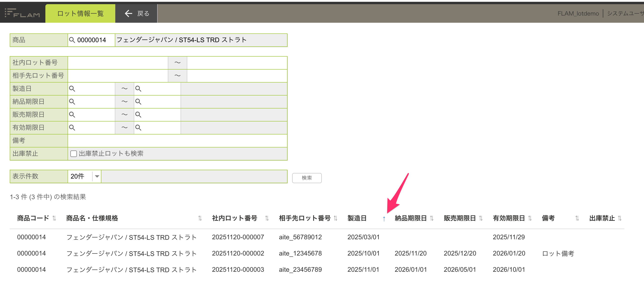Open 販売期限日 end date search icon
Image resolution: width=644 pixels, height=294 pixels.
pyautogui.click(x=138, y=115)
